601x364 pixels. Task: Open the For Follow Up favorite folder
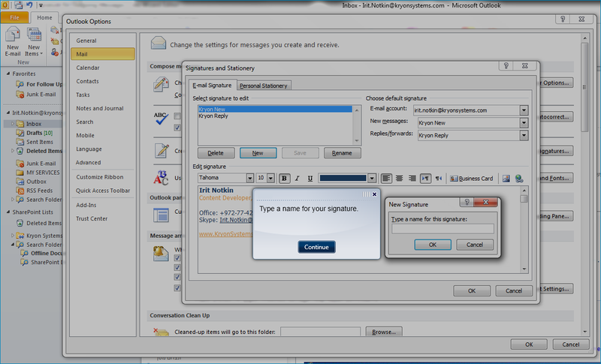click(x=39, y=84)
